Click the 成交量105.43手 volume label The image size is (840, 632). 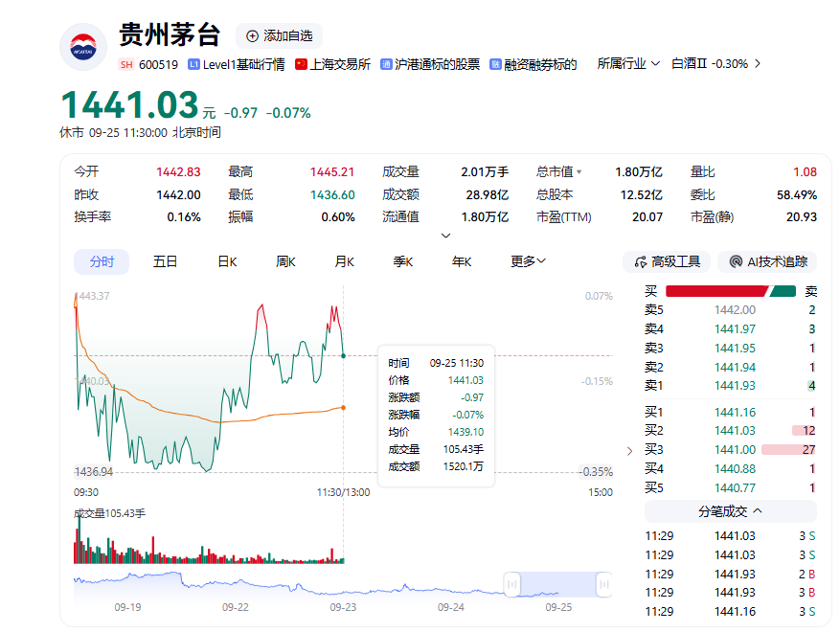point(109,513)
